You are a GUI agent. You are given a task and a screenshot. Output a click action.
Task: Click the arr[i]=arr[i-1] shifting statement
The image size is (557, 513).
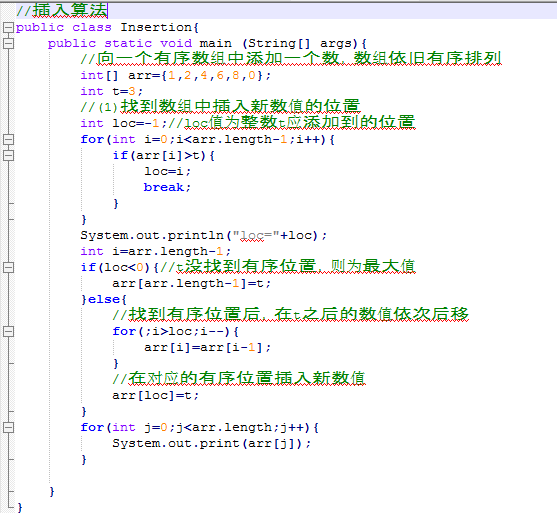click(207, 347)
